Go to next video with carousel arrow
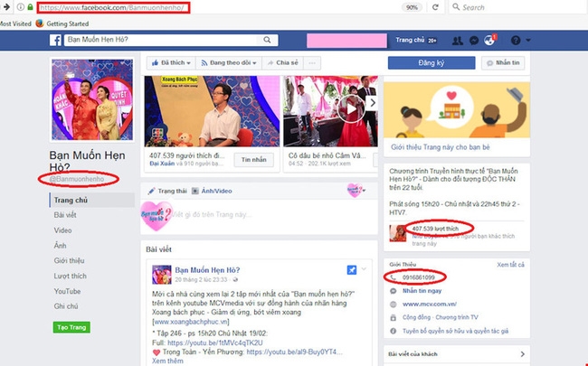Viewport: 588px width, 366px height. pos(372,103)
